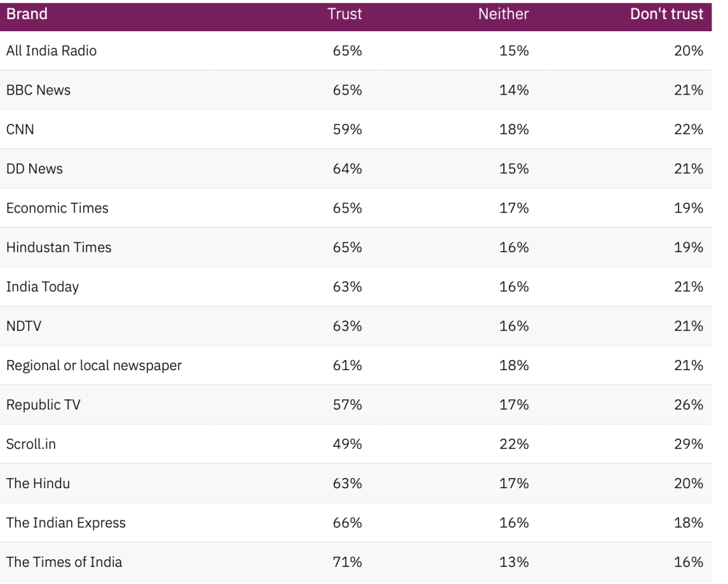Click the Don't trust column header

tap(666, 14)
